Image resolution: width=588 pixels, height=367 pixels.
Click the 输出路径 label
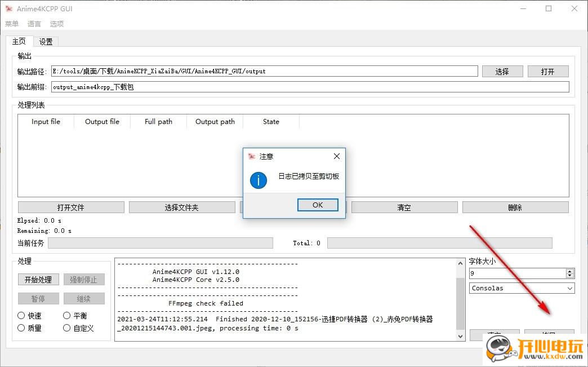pos(32,71)
